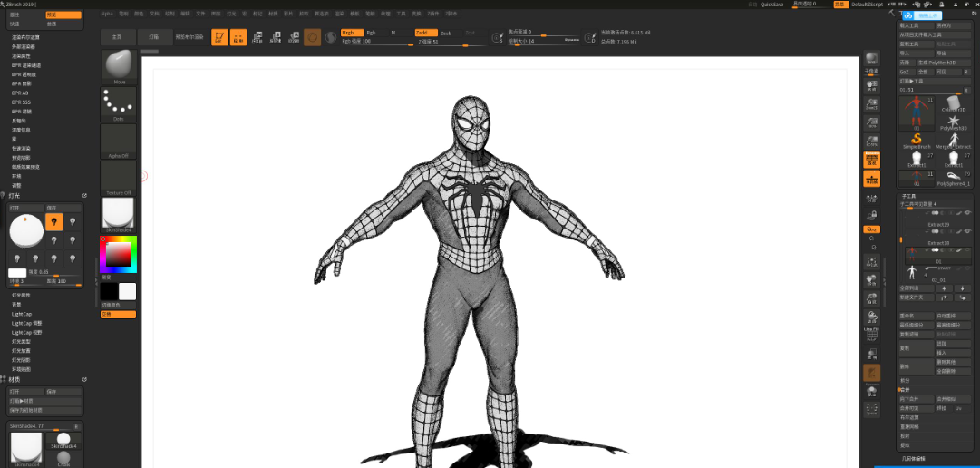This screenshot has width=980, height=468.
Task: Click the white main color swatch
Action: tap(128, 291)
